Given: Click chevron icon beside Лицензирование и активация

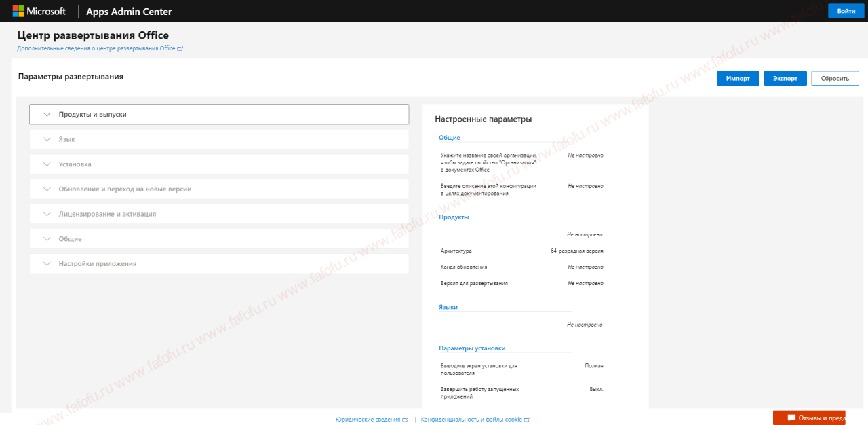Looking at the screenshot, I should pyautogui.click(x=47, y=214).
